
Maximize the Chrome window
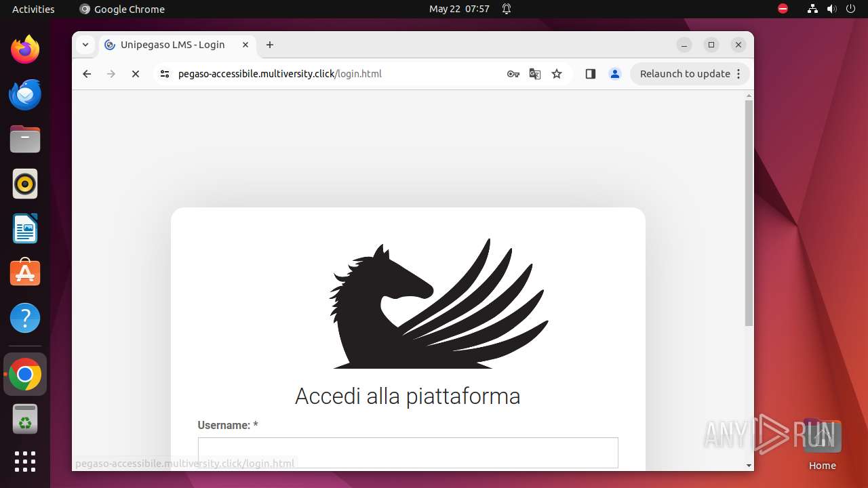(711, 45)
